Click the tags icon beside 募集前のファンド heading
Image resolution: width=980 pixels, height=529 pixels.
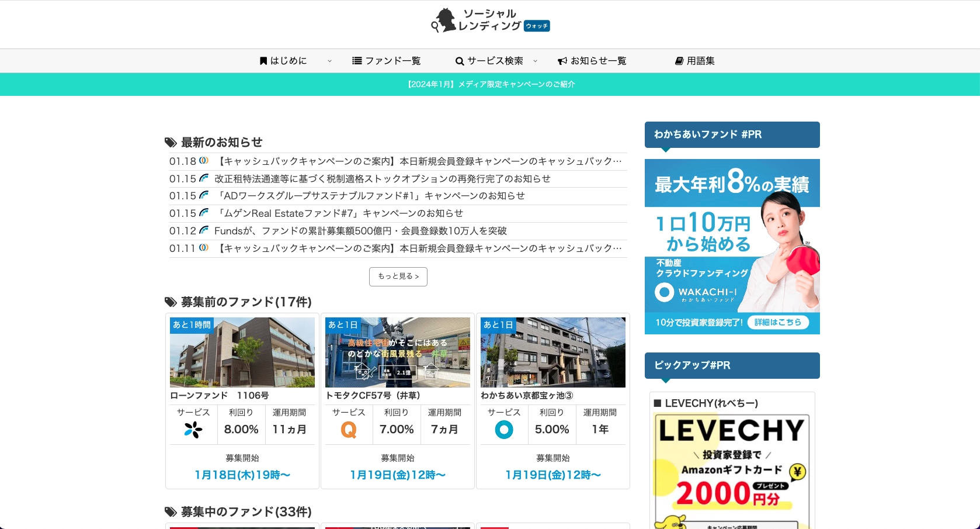pos(171,302)
